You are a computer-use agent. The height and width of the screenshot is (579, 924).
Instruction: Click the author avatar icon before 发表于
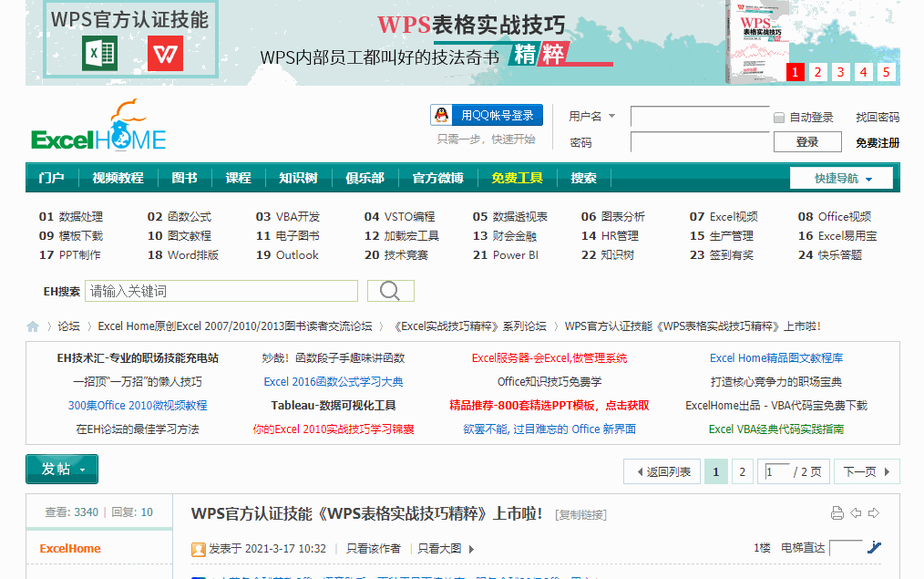coord(198,550)
